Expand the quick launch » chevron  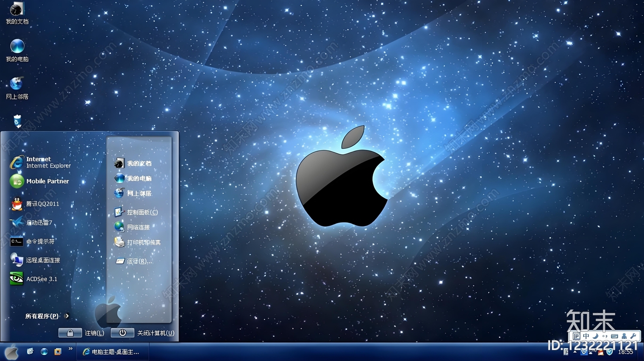click(70, 349)
